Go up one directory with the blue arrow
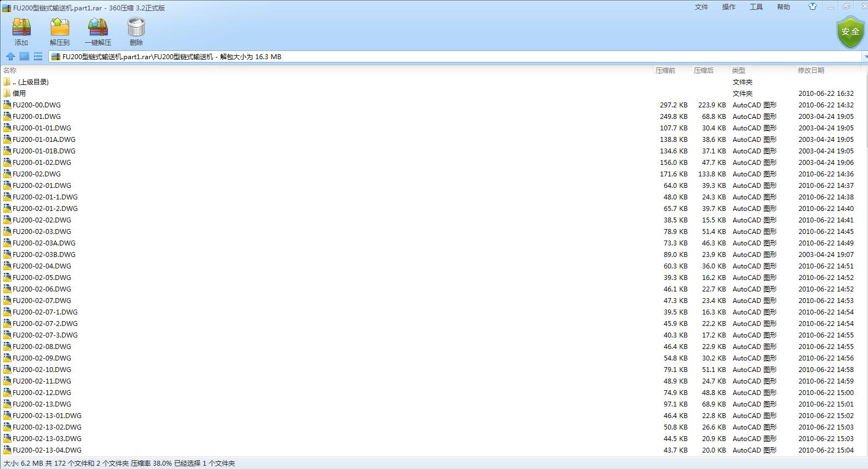Viewport: 868px width, 469px height. coord(10,56)
